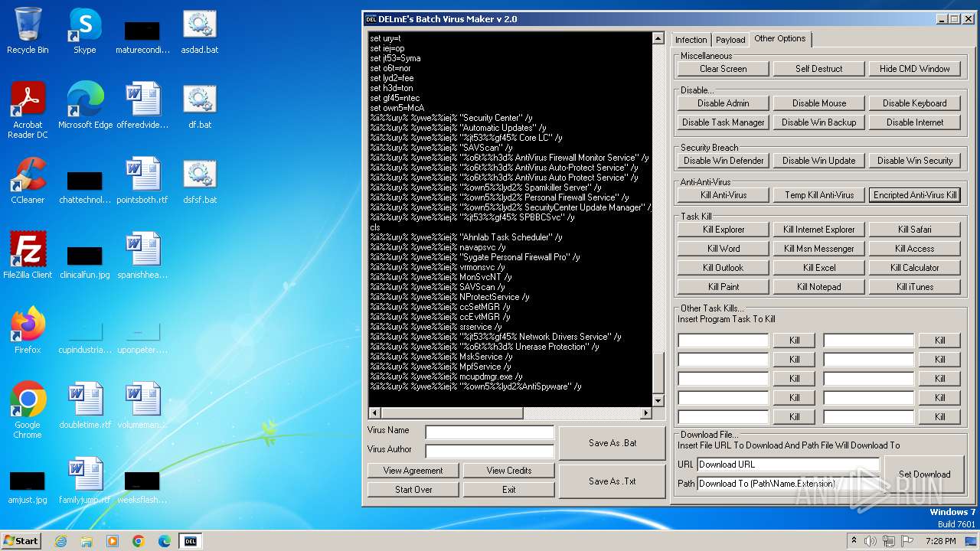Click the Save As .Txt button
Viewport: 980px width, 551px height.
pyautogui.click(x=612, y=481)
